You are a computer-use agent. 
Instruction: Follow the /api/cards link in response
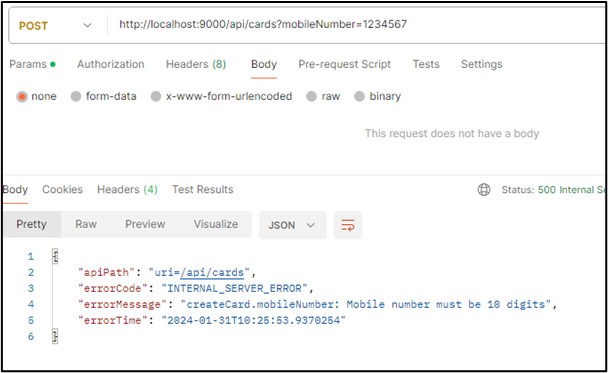pos(212,273)
